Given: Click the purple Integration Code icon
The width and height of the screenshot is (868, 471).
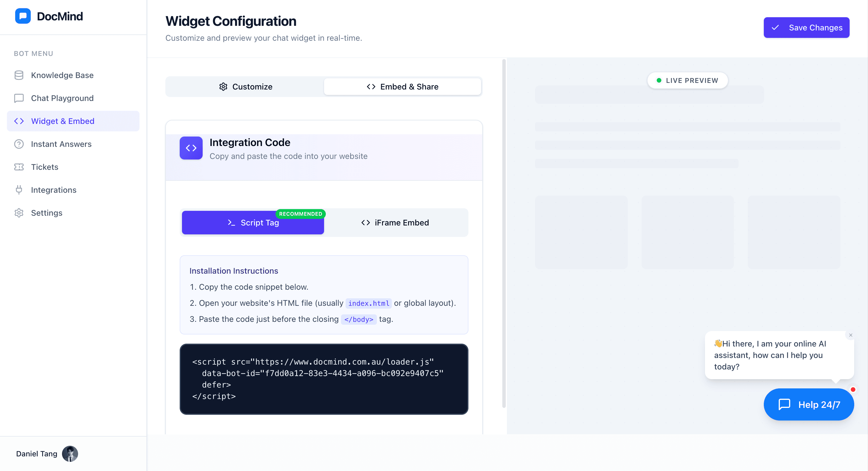Looking at the screenshot, I should 191,148.
